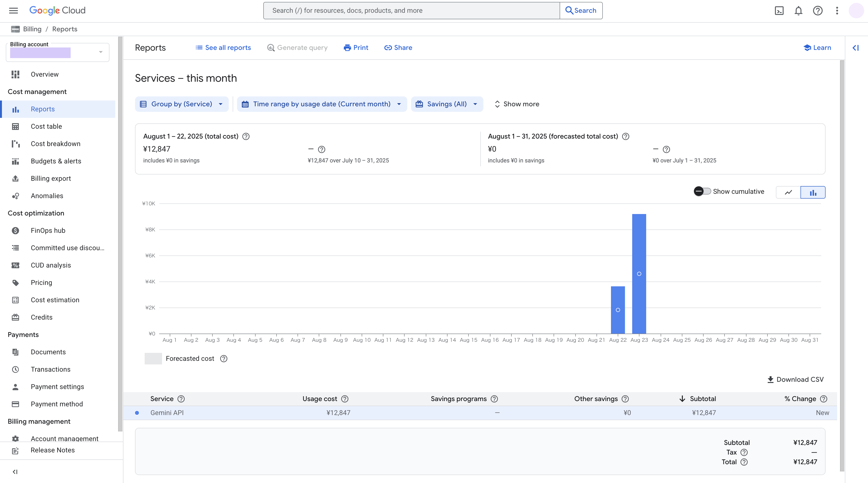Activate Cloud Shell terminal icon
Screen dimensions: 868x483
[x=779, y=10]
